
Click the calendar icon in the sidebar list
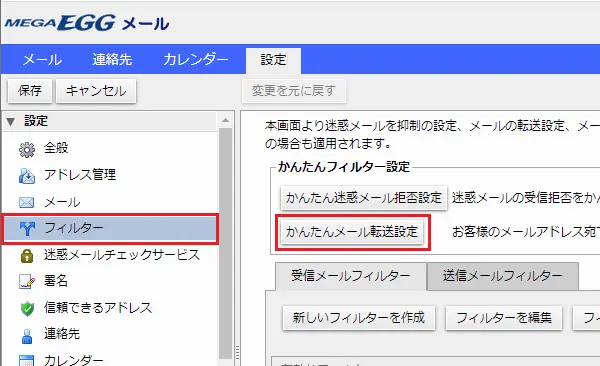click(26, 360)
